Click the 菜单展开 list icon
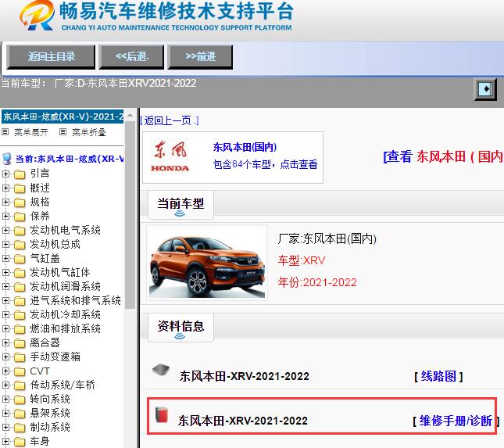This screenshot has width=504, height=448. [5, 132]
